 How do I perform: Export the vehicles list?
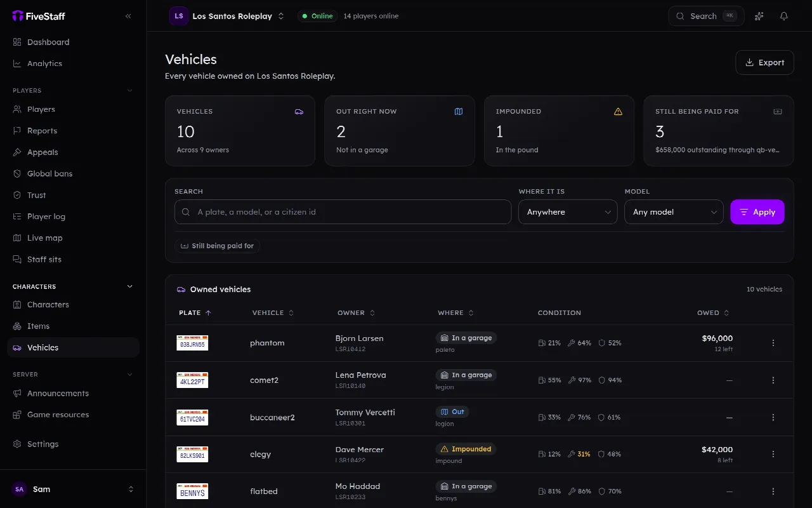[x=764, y=62]
